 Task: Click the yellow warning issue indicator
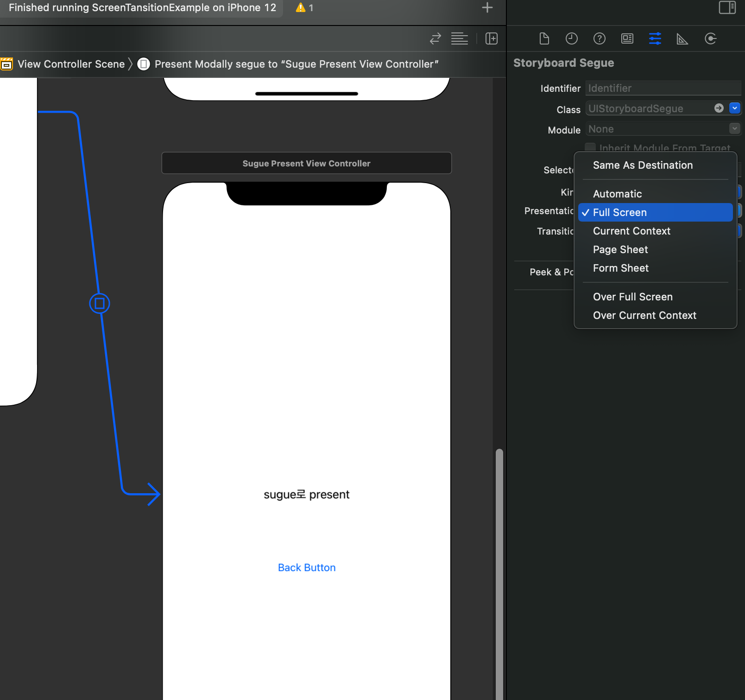(x=304, y=7)
